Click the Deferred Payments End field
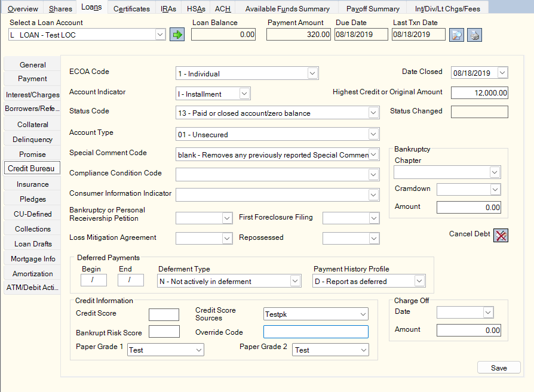 (130, 280)
